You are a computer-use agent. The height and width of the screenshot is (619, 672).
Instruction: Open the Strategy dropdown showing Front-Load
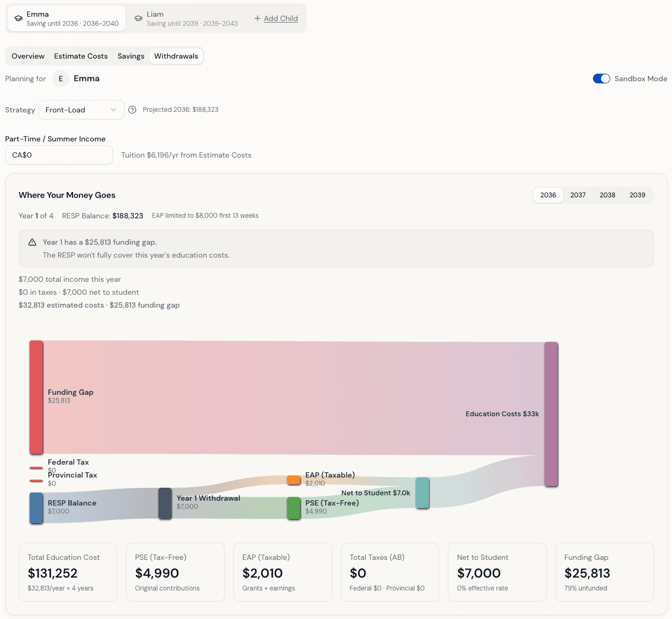[x=81, y=110]
